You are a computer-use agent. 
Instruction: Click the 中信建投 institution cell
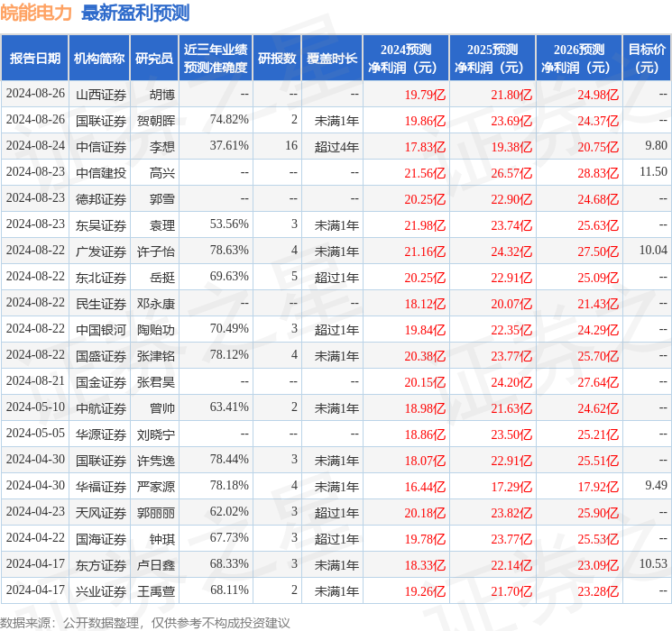(101, 173)
